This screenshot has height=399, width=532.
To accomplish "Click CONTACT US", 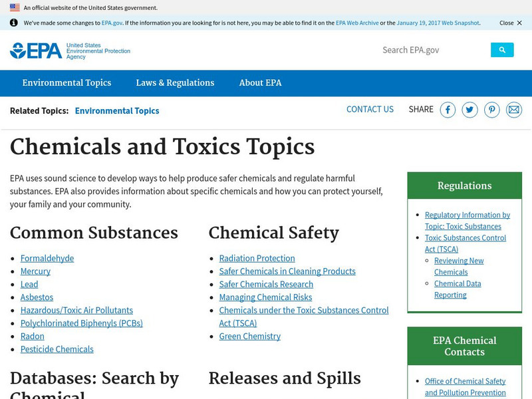I will coord(370,109).
